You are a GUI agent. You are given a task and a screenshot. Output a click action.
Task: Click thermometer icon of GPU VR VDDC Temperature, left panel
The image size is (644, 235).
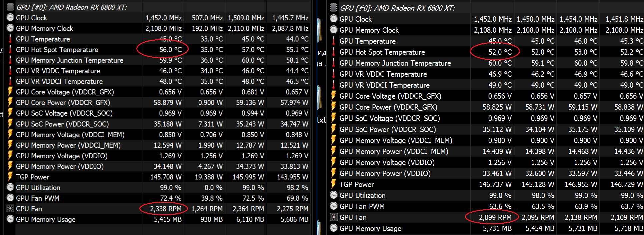pyautogui.click(x=10, y=71)
